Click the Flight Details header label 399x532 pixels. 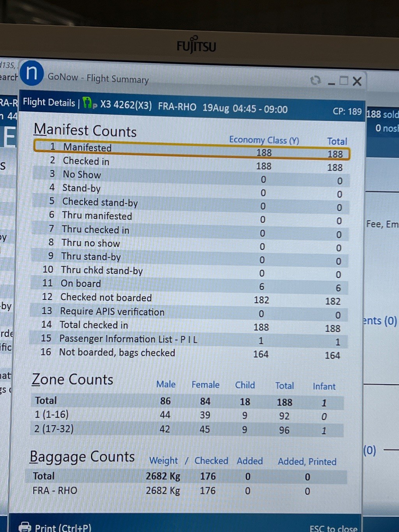click(x=49, y=102)
